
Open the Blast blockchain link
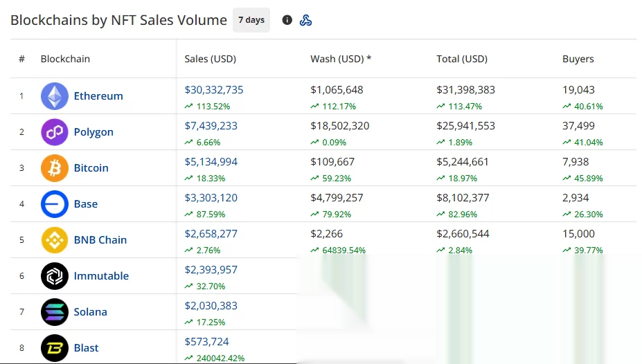point(86,348)
